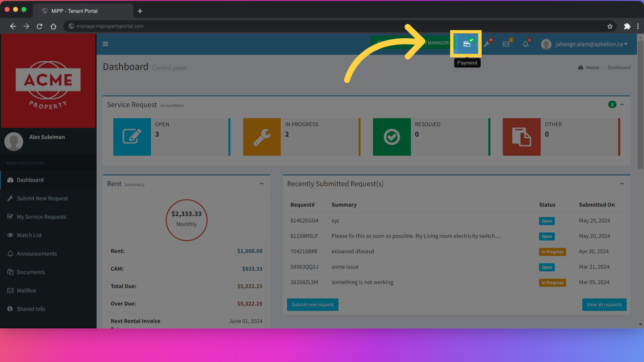The height and width of the screenshot is (362, 644).
Task: Click the View all requests button
Action: (604, 305)
